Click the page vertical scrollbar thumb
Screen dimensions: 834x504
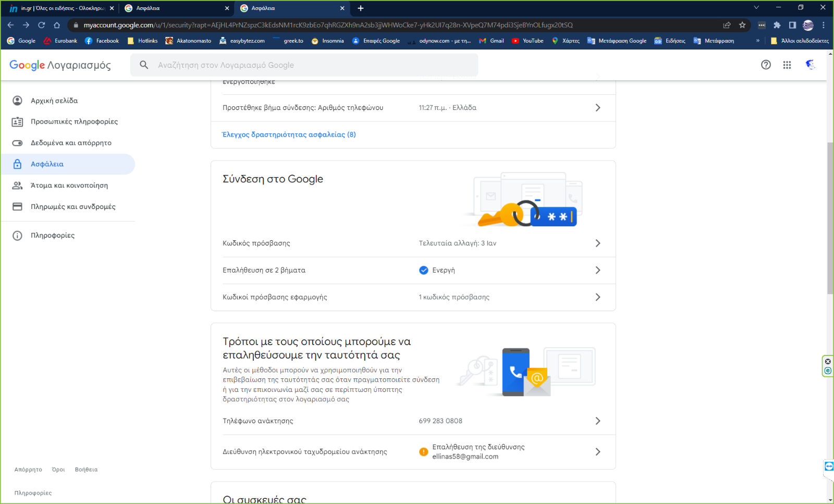(x=830, y=218)
